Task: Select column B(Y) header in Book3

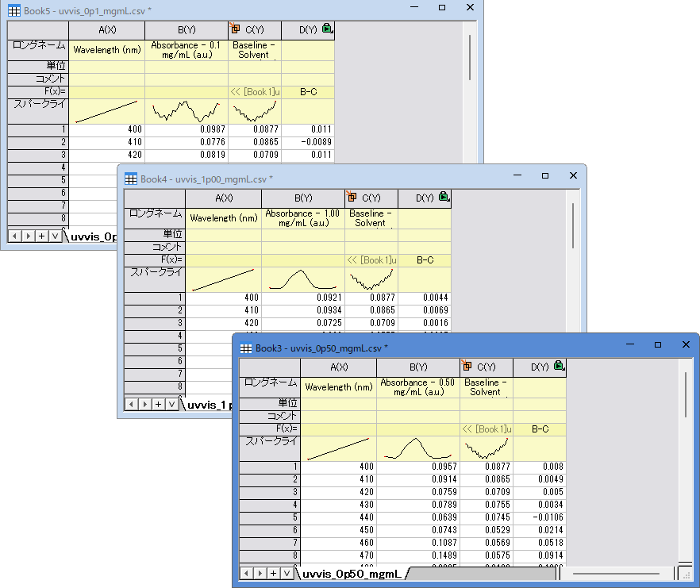Action: tap(418, 367)
